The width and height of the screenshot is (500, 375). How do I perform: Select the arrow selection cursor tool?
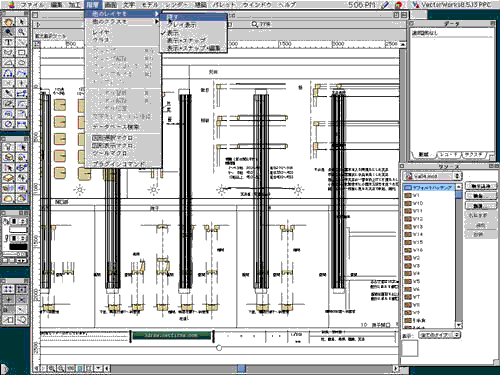point(21,22)
